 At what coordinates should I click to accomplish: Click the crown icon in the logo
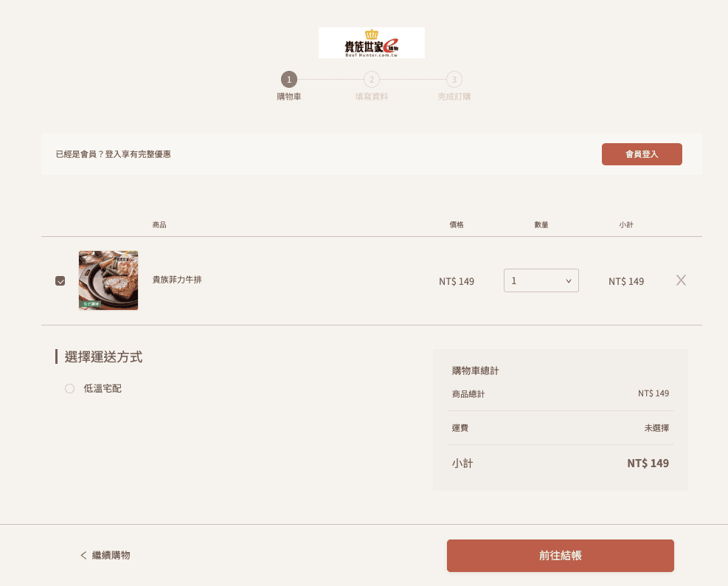pos(371,33)
